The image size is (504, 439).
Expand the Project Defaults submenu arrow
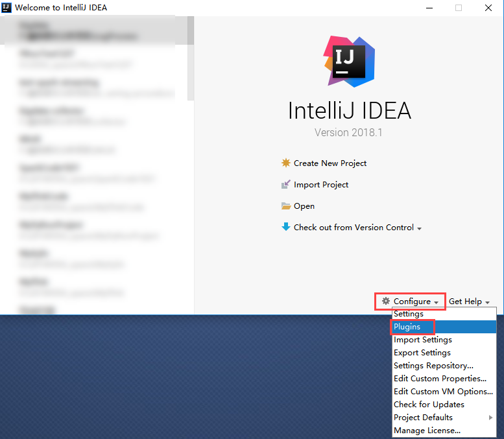(x=490, y=418)
